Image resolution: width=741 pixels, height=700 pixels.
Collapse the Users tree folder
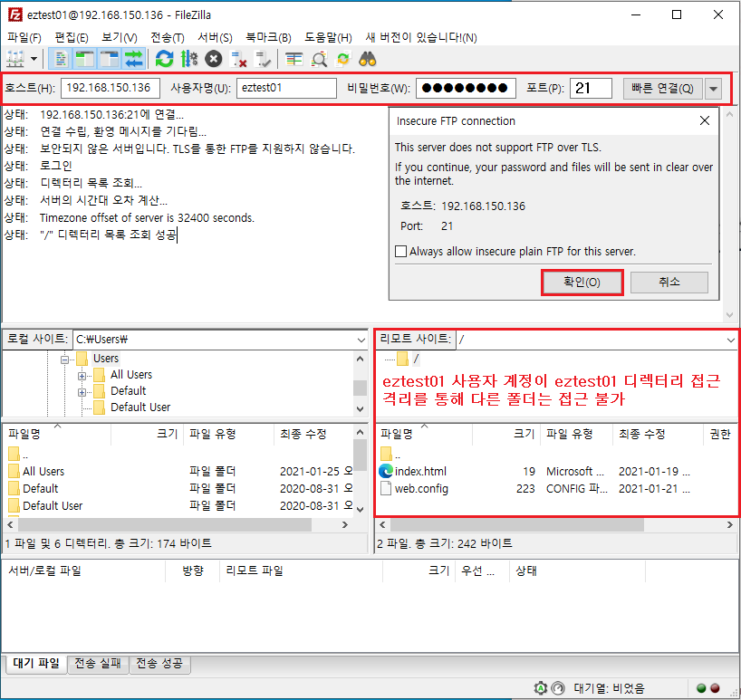(x=64, y=360)
